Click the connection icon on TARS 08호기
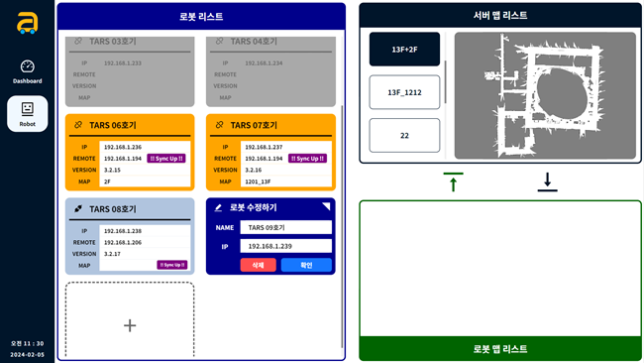644x363 pixels. tap(78, 209)
